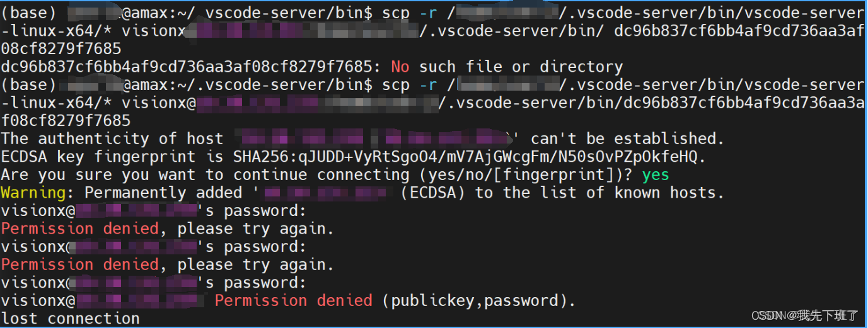Click the final "Permission denied" before "(publickey,password)"

[x=293, y=300]
